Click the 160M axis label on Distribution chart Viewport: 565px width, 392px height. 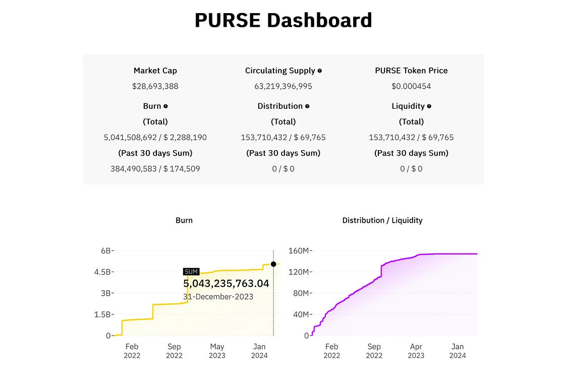coord(300,251)
